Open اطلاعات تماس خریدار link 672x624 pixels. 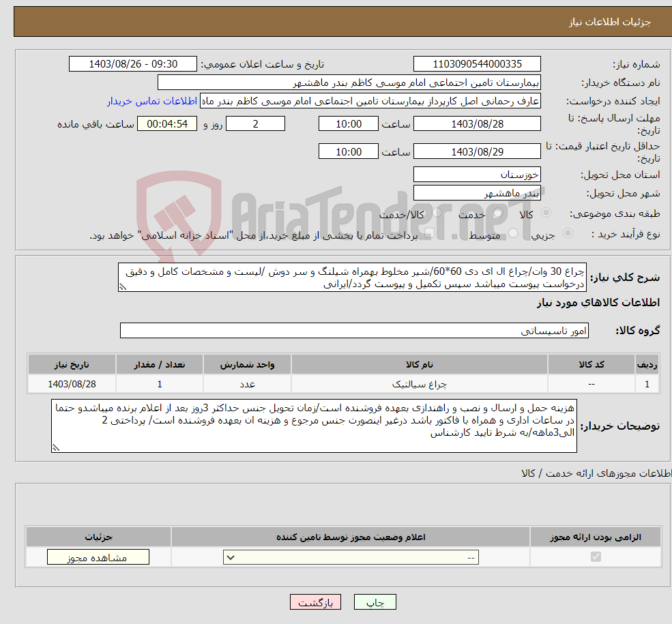click(x=151, y=101)
